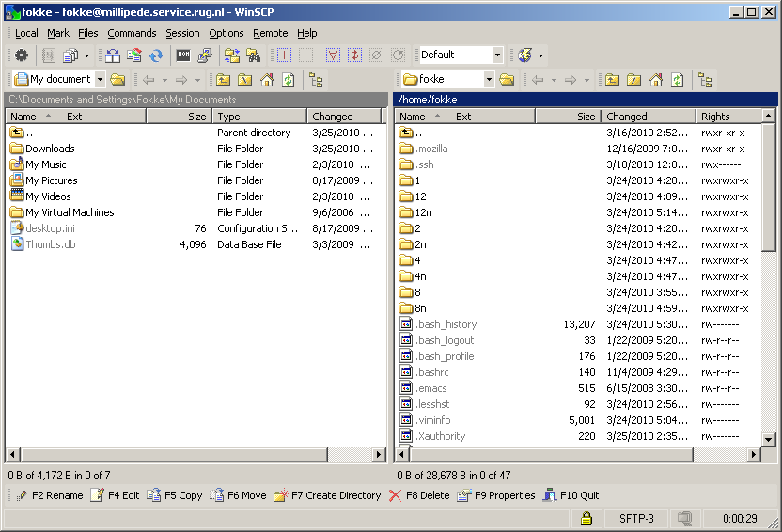Go to remote root directory icon
Viewport: 782px width, 532px height.
(x=633, y=79)
